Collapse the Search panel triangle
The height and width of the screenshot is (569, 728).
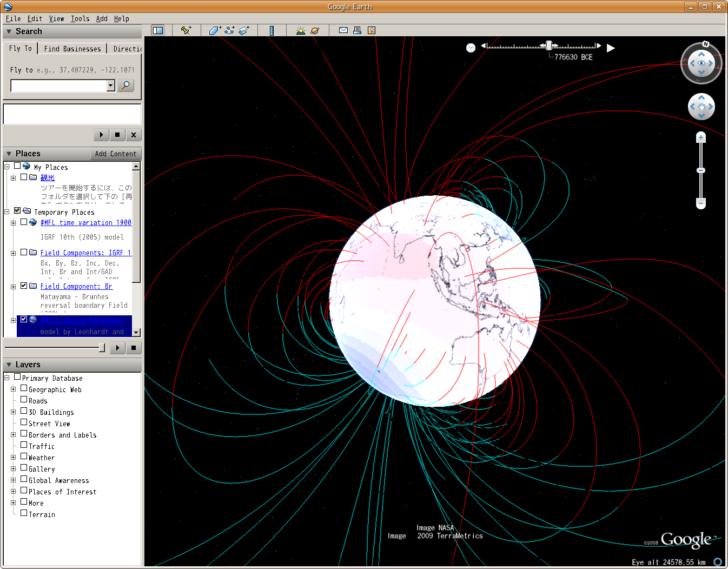coord(9,31)
